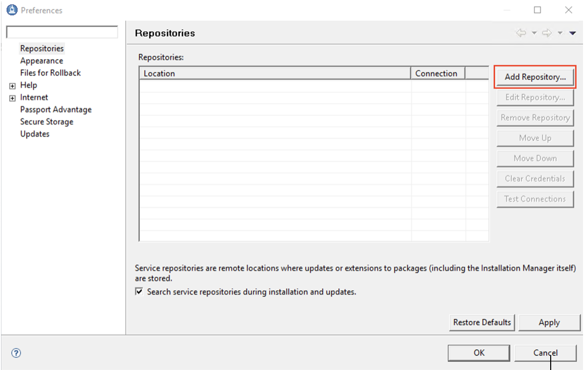The height and width of the screenshot is (370, 588).
Task: Expand the Help tree node
Action: coord(12,86)
